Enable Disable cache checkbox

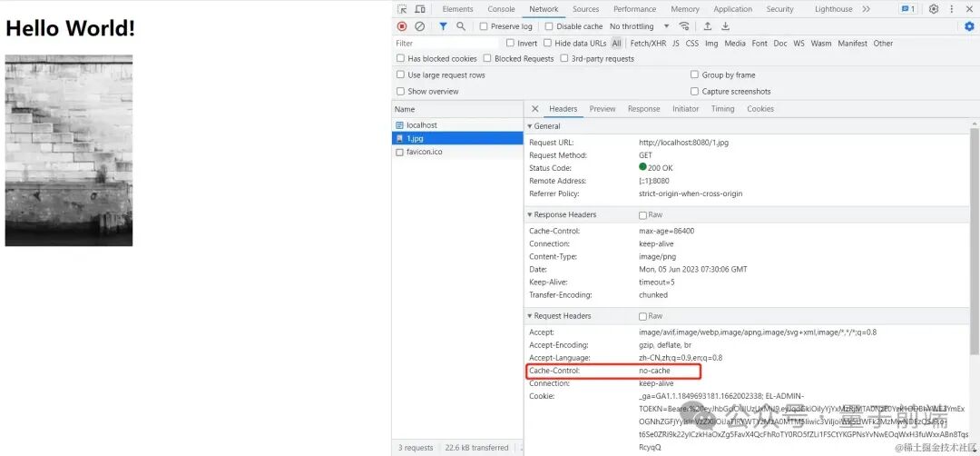549,26
